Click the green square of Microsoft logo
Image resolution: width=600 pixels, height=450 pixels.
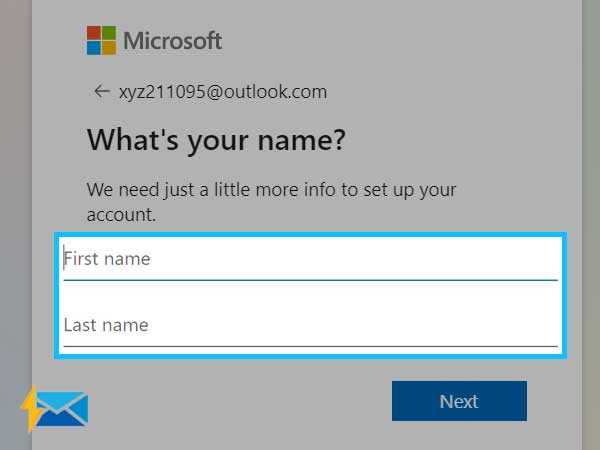pos(109,33)
